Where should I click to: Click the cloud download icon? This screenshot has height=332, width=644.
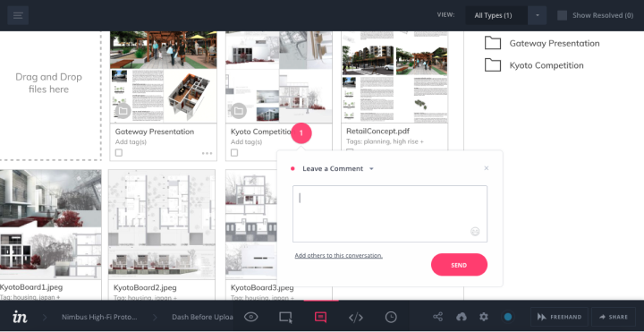[x=462, y=317]
